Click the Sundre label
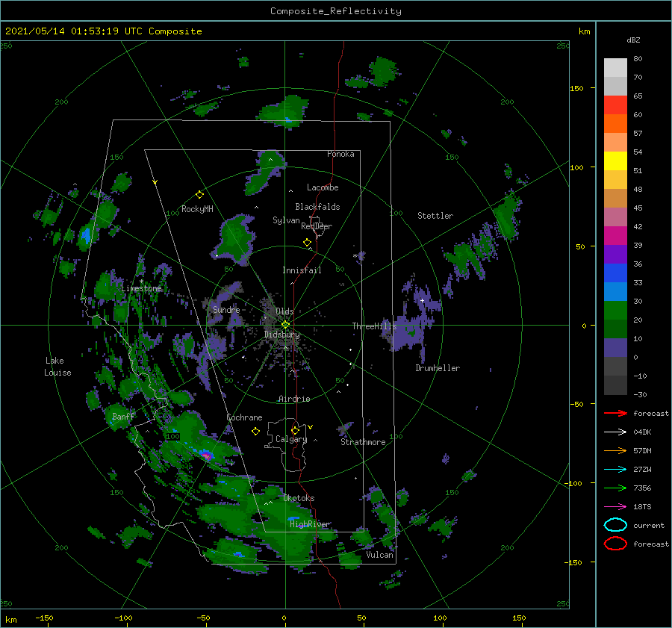672x628 pixels. pyautogui.click(x=226, y=310)
